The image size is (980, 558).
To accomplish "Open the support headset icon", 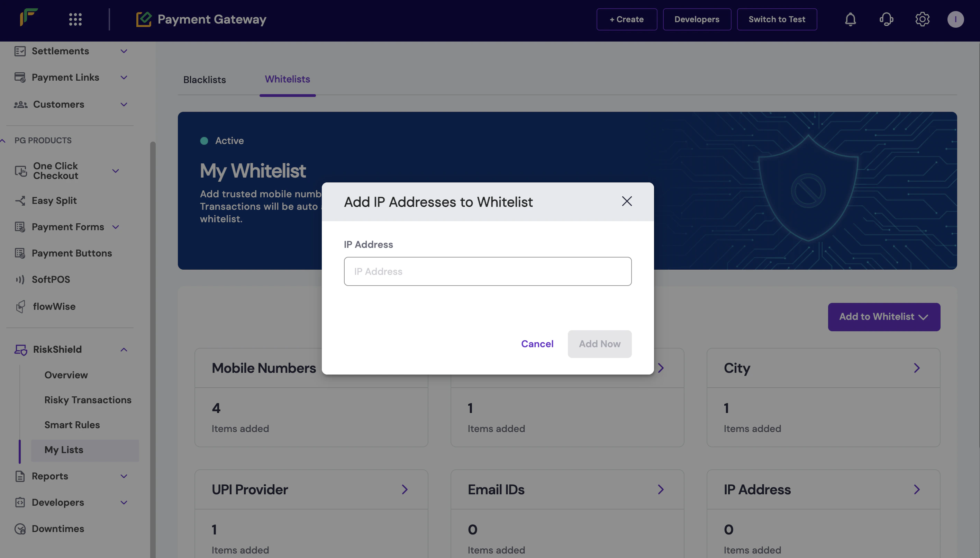I will (886, 19).
